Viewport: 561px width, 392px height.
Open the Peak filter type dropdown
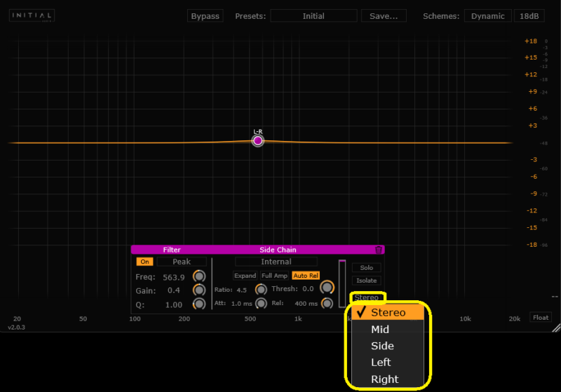(182, 262)
